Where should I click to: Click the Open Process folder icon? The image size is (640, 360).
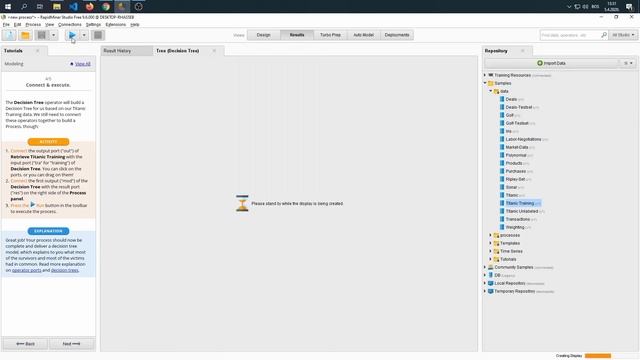click(25, 35)
